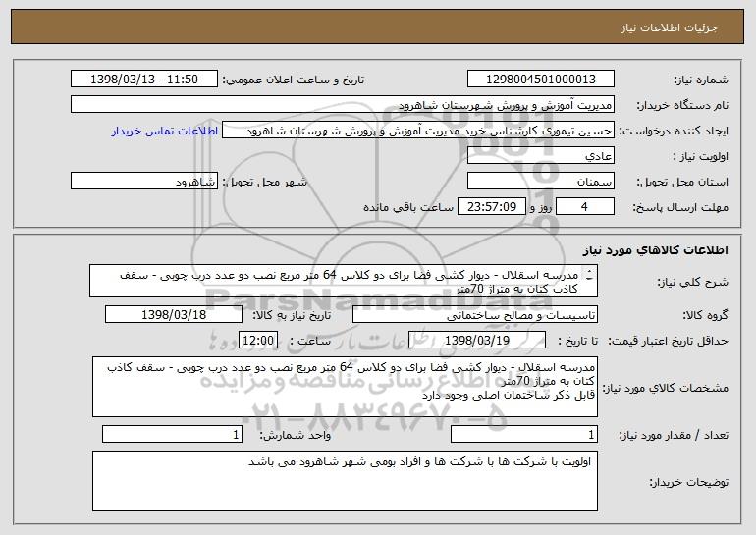Screen dimensions: 756x535
Task: Click the label تعداد / مقدار مورد نیاز
Action: pos(674,435)
